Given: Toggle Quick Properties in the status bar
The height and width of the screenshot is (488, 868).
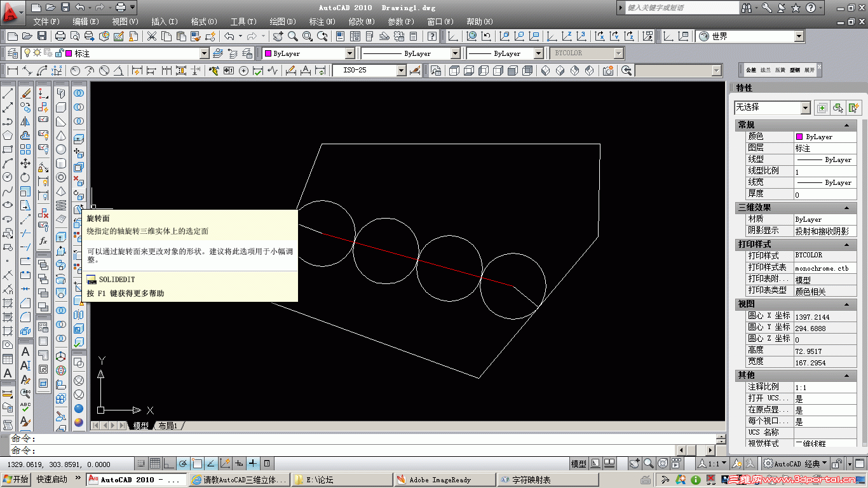Looking at the screenshot, I should 267,463.
